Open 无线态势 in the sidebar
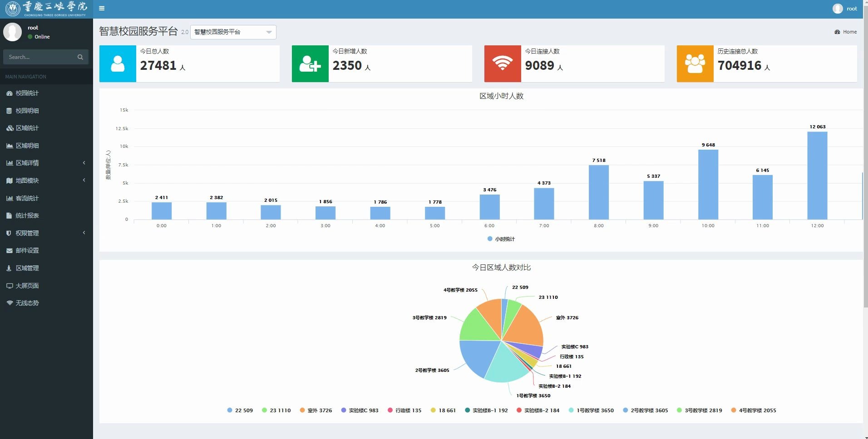Image resolution: width=868 pixels, height=439 pixels. (x=46, y=303)
